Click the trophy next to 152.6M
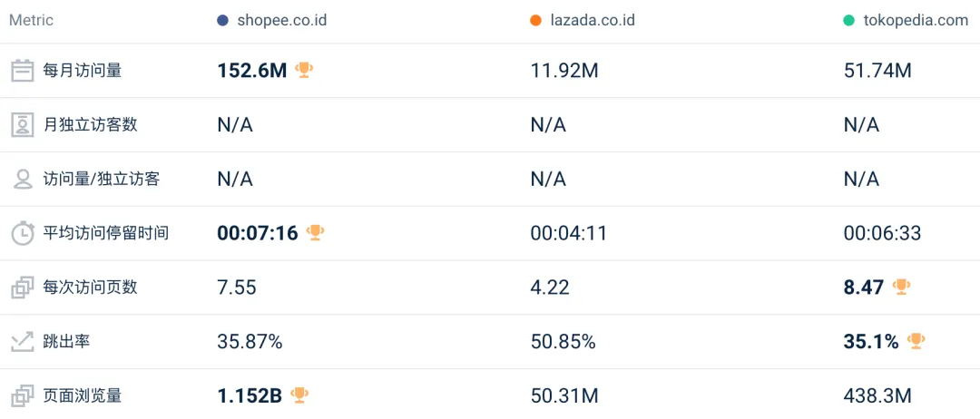980x419 pixels. coord(304,70)
